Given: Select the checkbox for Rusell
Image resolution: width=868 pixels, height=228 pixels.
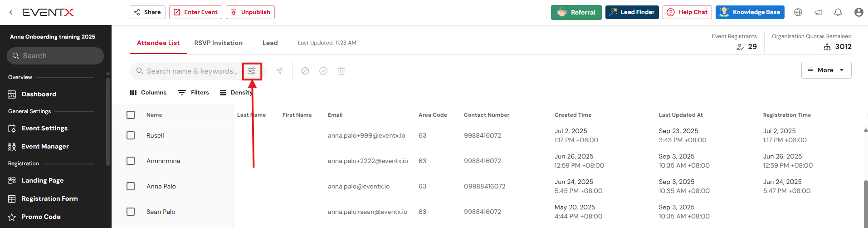Looking at the screenshot, I should (x=131, y=135).
